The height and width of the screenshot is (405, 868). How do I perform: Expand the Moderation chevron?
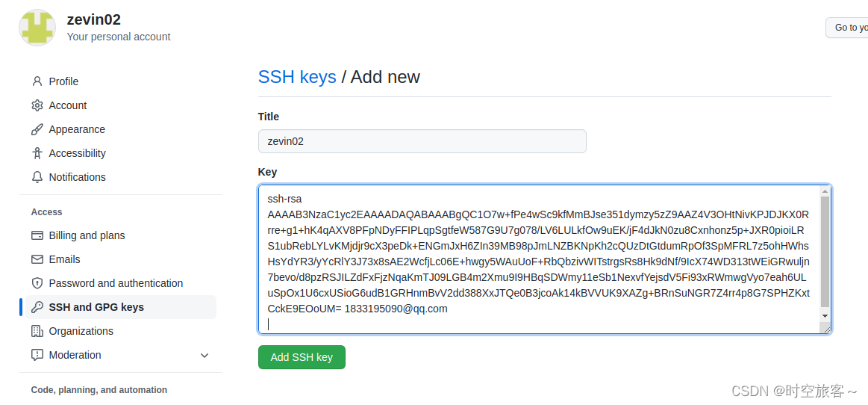[x=204, y=355]
